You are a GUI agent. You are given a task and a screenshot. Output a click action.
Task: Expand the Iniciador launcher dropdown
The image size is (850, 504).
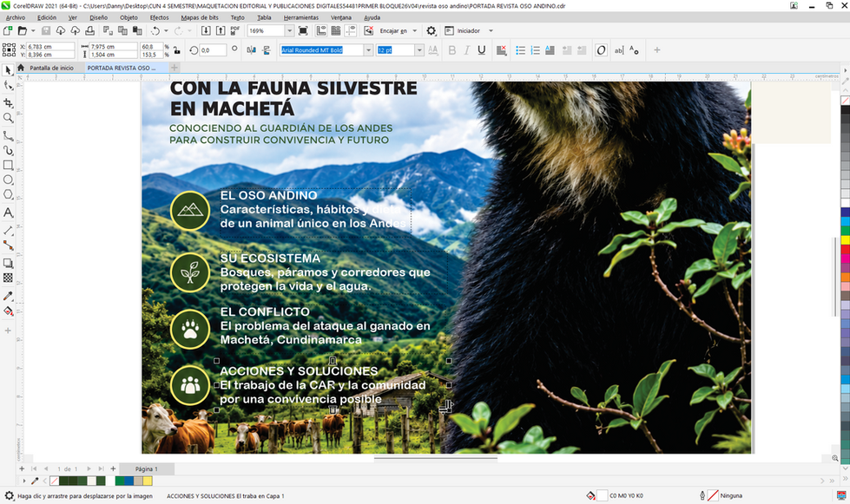pos(491,31)
